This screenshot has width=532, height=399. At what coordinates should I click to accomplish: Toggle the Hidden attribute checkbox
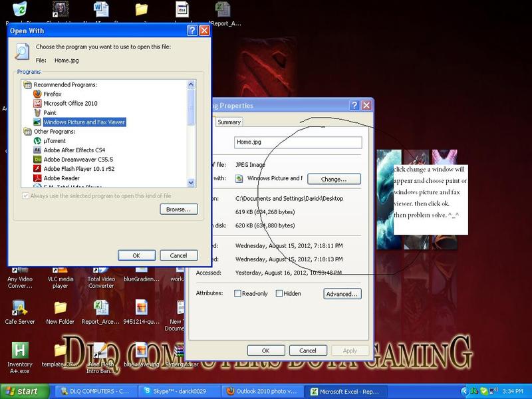[x=279, y=293]
